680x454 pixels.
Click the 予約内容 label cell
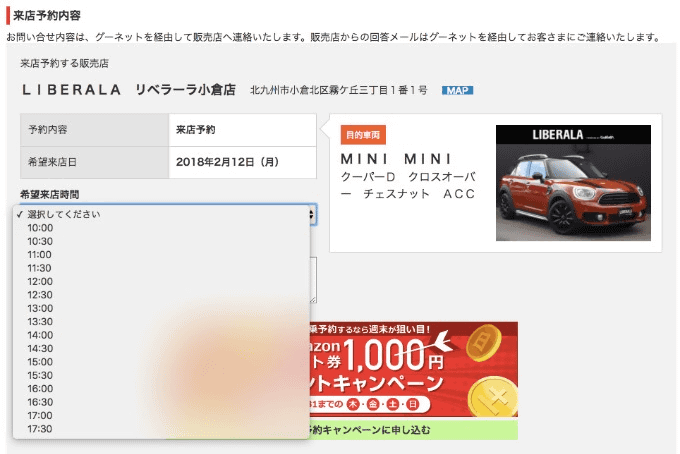point(95,130)
